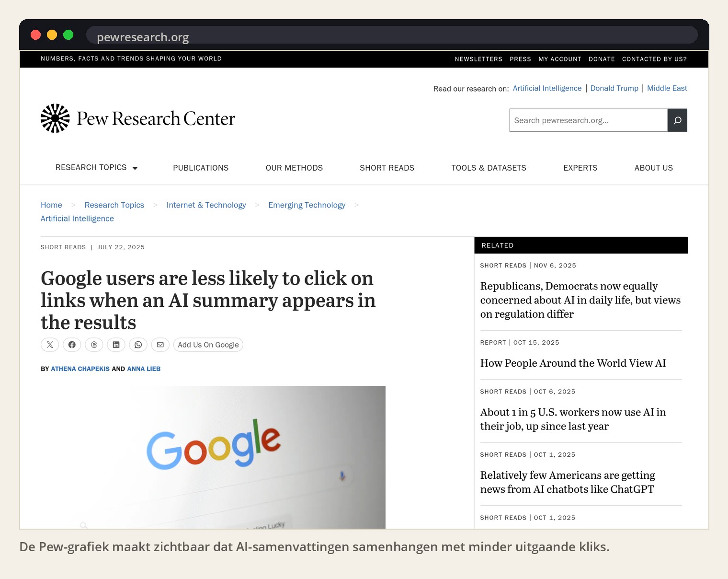
Task: Open My Account link
Action: click(x=560, y=59)
